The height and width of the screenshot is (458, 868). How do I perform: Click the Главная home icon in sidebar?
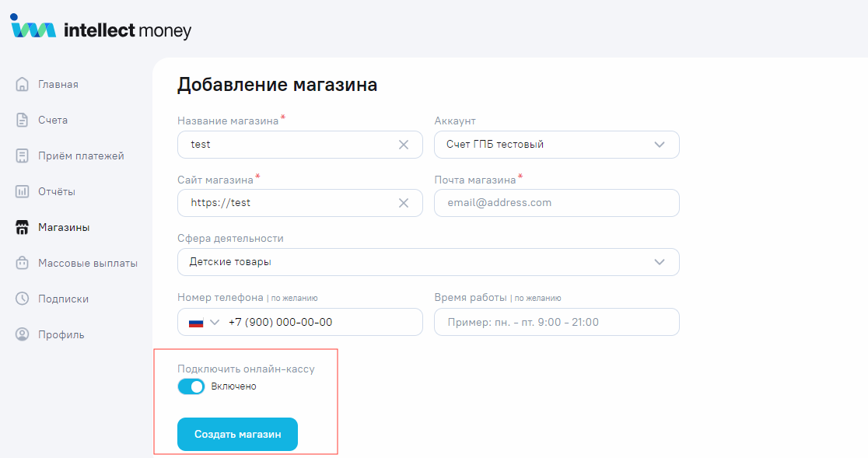click(23, 84)
